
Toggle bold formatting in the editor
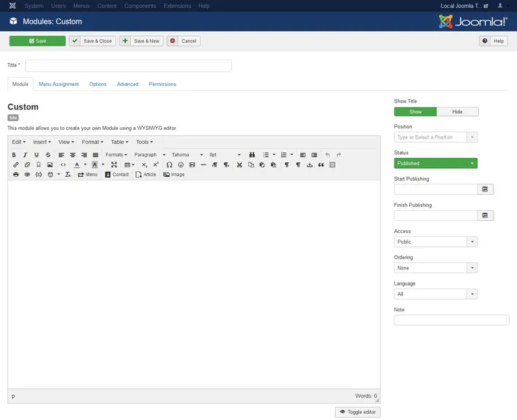coord(14,155)
